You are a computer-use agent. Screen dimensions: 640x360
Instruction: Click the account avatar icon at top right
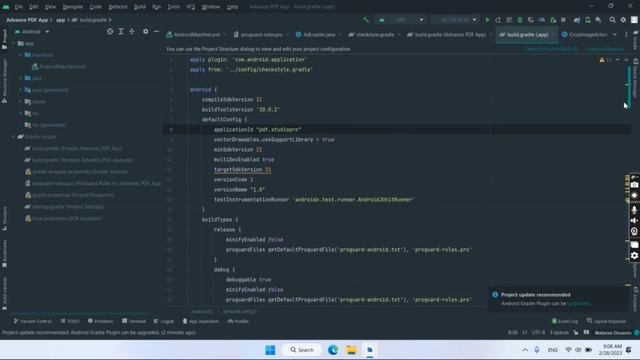point(634,20)
